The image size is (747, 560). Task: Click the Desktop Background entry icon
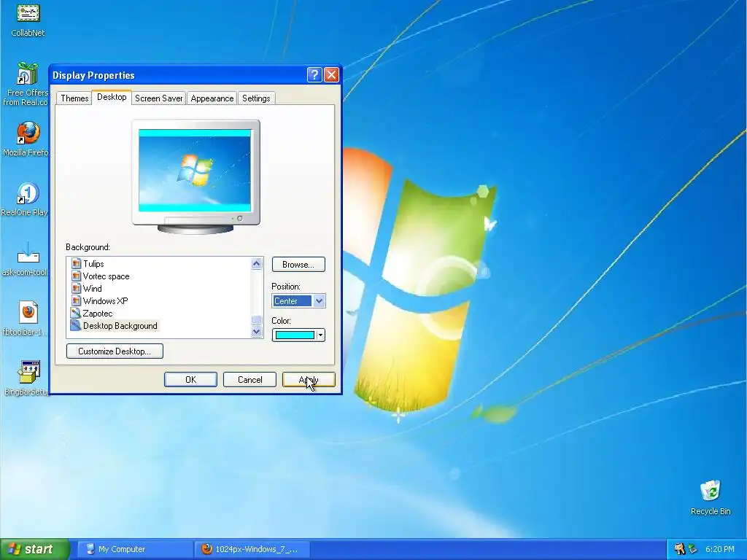pos(76,325)
